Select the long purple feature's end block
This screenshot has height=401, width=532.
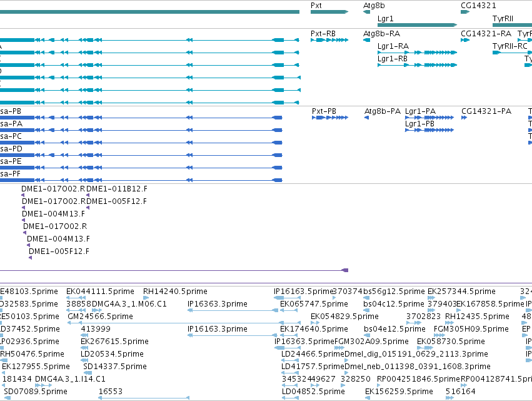[344, 270]
